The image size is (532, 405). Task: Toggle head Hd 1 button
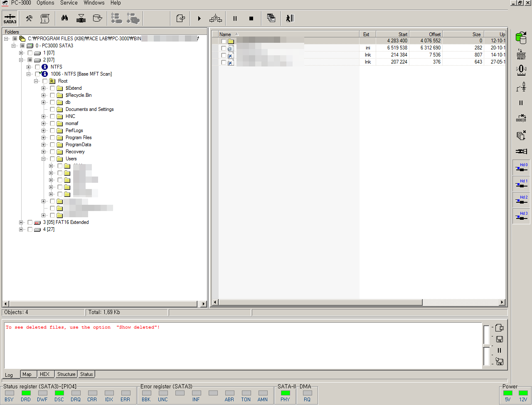point(521,184)
